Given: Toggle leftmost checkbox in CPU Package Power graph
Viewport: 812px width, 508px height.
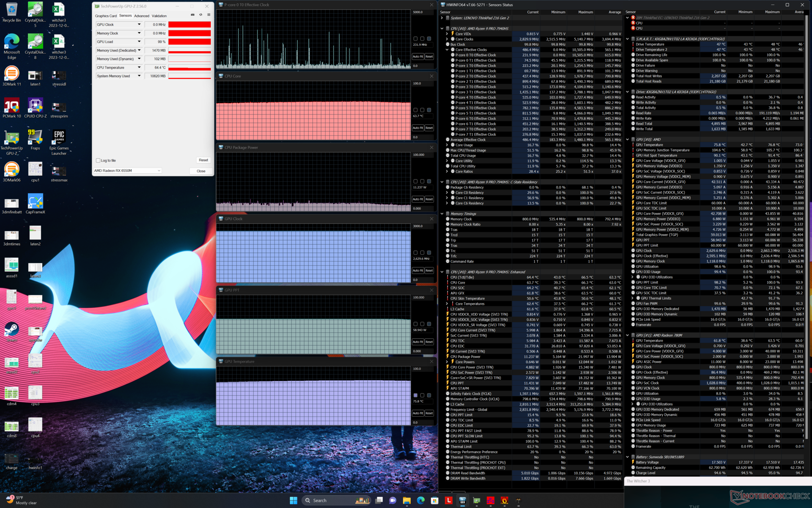Looking at the screenshot, I should pyautogui.click(x=415, y=181).
